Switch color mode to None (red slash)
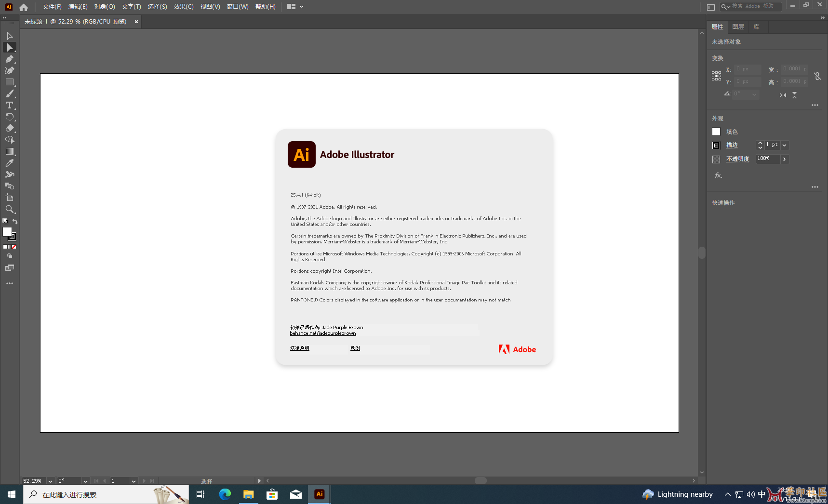This screenshot has height=504, width=828. tap(14, 247)
